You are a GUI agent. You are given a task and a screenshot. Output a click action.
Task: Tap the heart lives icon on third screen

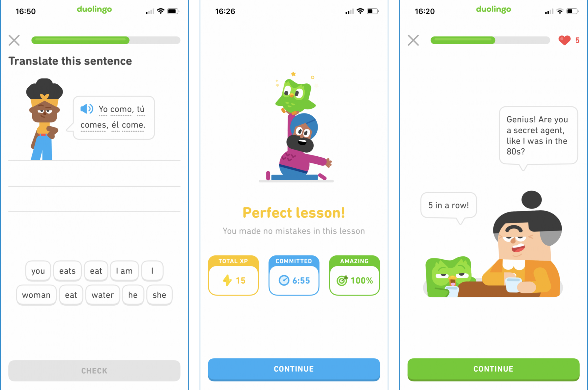tap(564, 40)
